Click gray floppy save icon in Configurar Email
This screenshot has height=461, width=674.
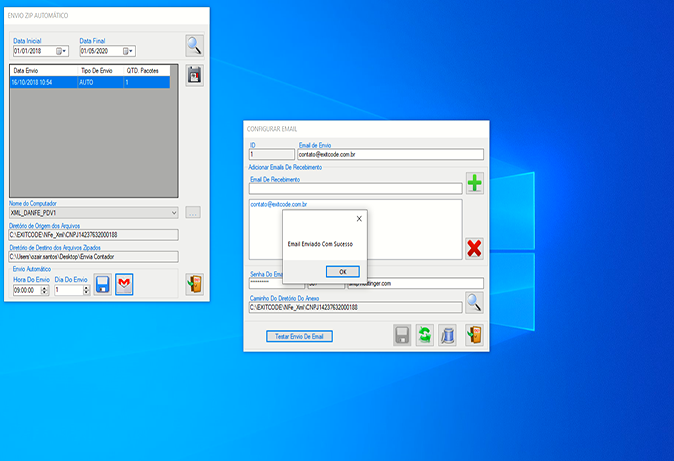[x=402, y=335]
